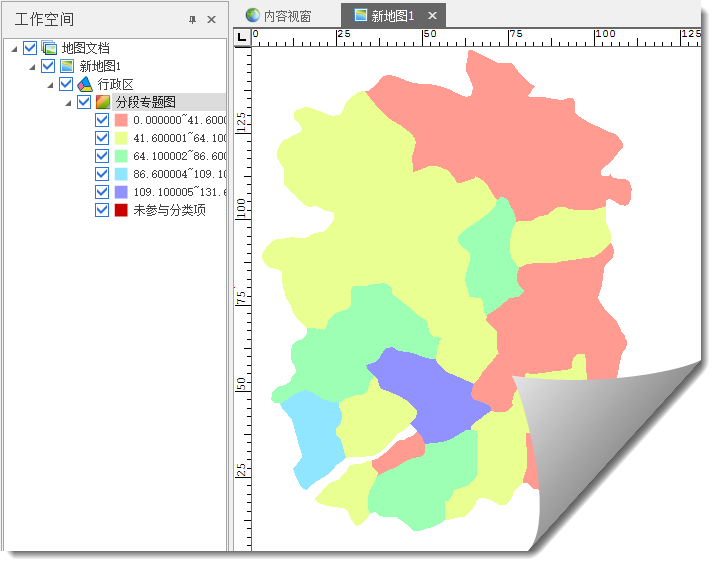Click the globe icon on 内容视窗 tab

click(252, 16)
